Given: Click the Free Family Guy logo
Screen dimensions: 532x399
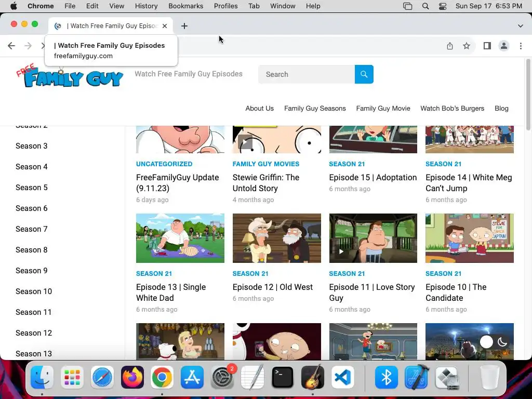Looking at the screenshot, I should 70,76.
